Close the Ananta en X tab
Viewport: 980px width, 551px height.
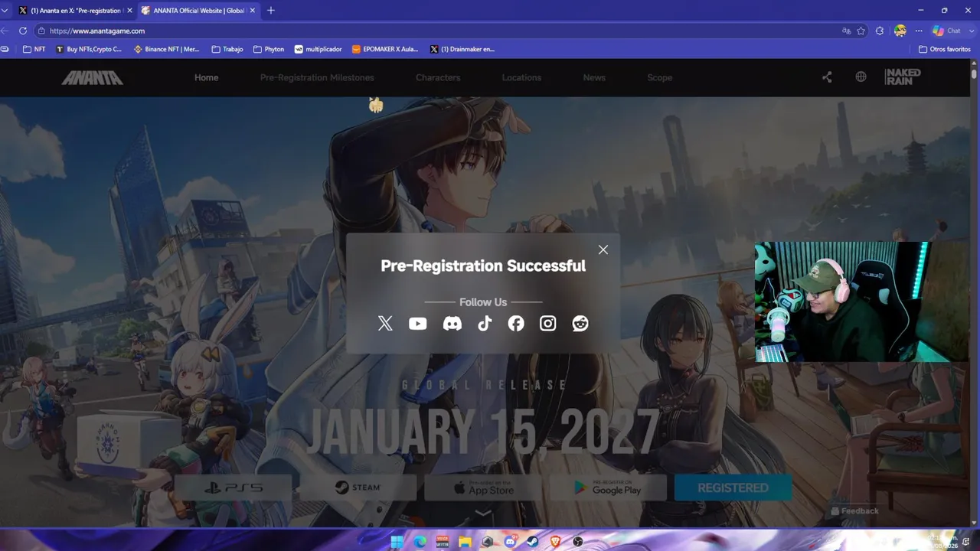tap(128, 11)
